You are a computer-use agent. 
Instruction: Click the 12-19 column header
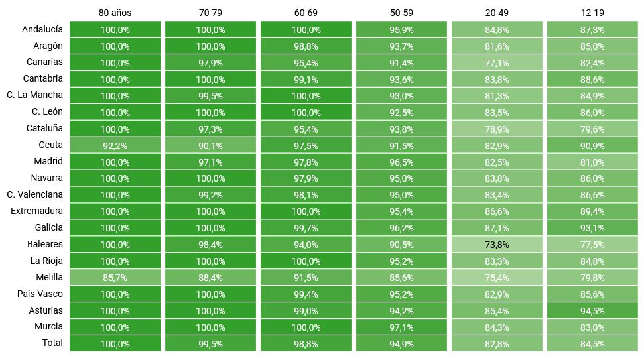[x=592, y=13]
